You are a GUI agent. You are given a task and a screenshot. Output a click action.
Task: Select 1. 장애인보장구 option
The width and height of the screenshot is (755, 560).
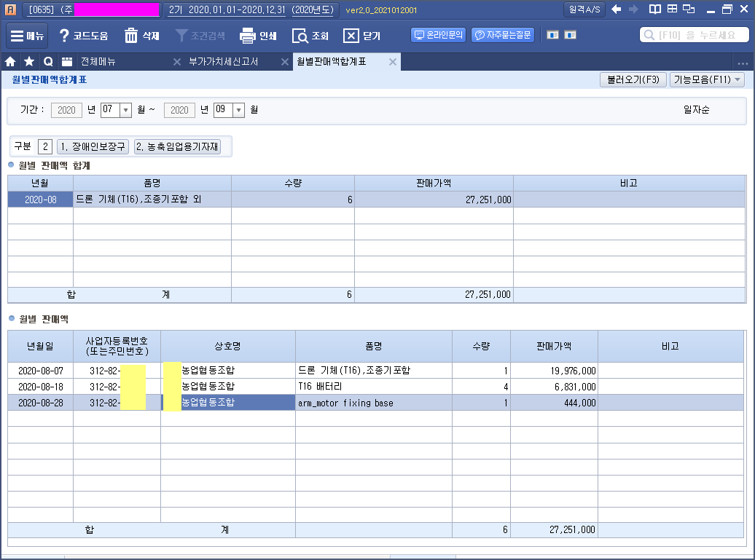pos(93,146)
